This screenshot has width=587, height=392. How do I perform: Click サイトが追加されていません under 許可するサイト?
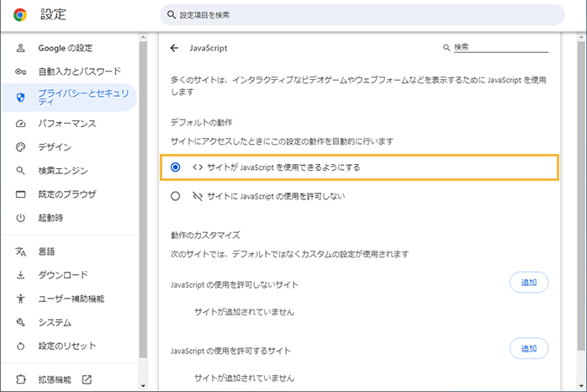pos(244,379)
